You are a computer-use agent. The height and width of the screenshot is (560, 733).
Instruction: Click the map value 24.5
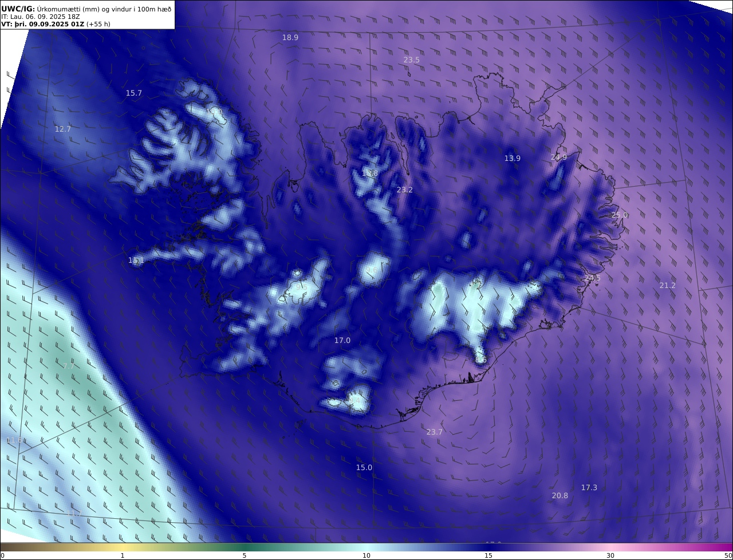[593, 278]
